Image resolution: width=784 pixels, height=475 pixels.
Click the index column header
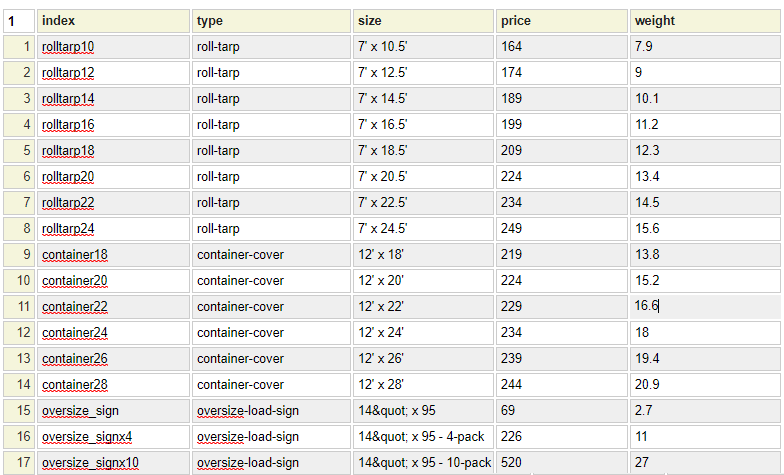112,21
